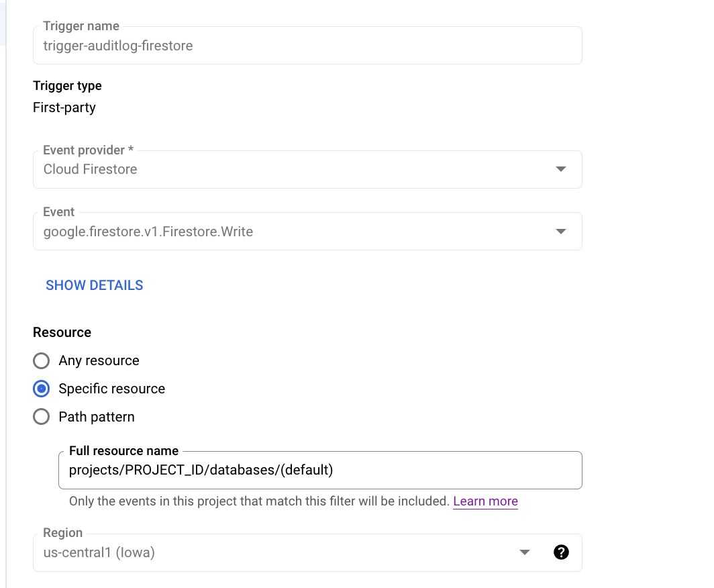Viewport: 714px width, 588px height.
Task: Click the "Path pattern" option label
Action: pyautogui.click(x=97, y=418)
